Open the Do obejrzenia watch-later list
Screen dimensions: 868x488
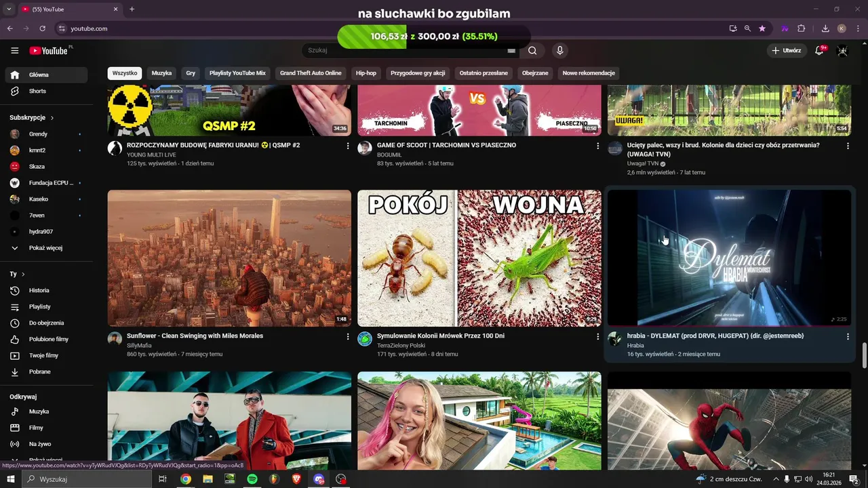click(46, 323)
